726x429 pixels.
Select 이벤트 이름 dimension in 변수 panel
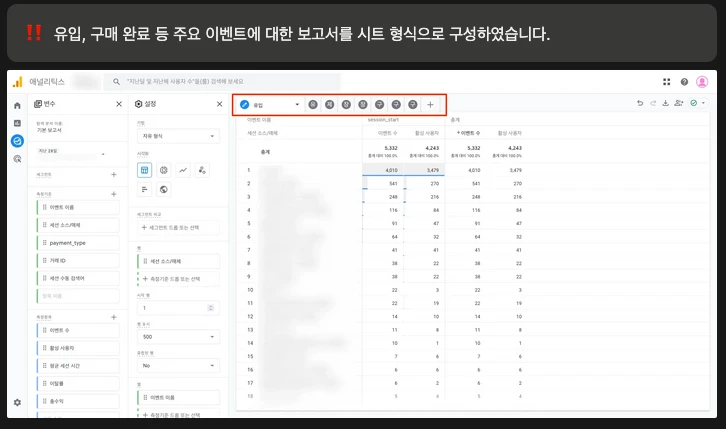point(78,207)
